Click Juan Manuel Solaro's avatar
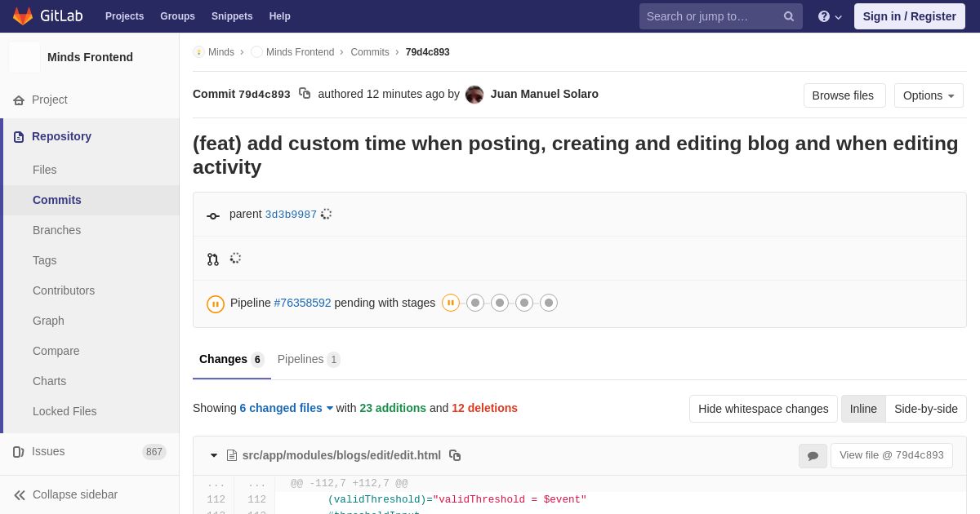This screenshot has height=514, width=980. pyautogui.click(x=474, y=95)
